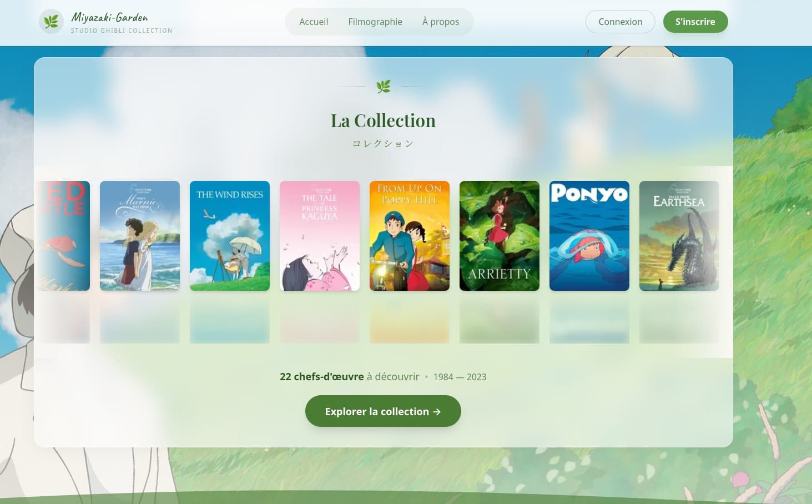Select the Red Turtle poster
This screenshot has width=812, height=504.
pyautogui.click(x=63, y=236)
